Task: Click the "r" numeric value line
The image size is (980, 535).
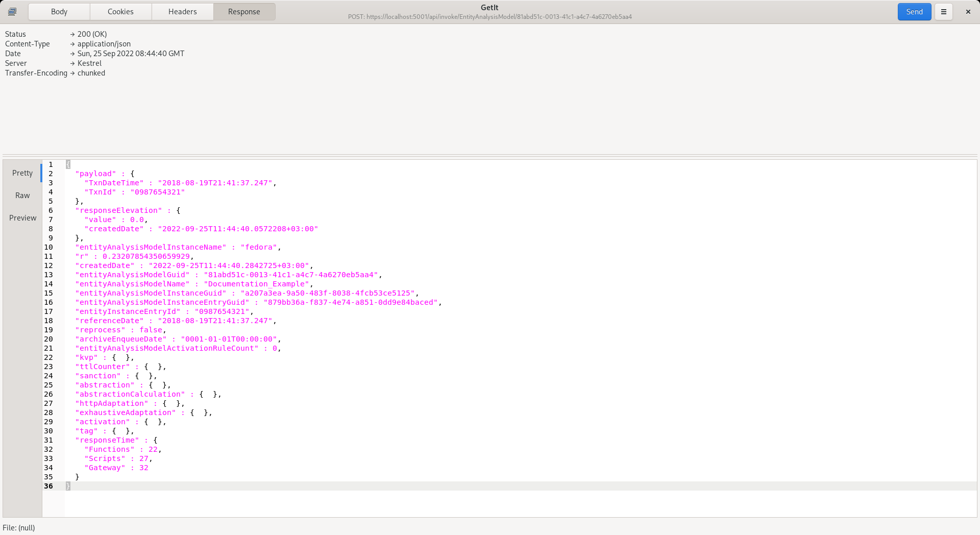Action: point(134,256)
